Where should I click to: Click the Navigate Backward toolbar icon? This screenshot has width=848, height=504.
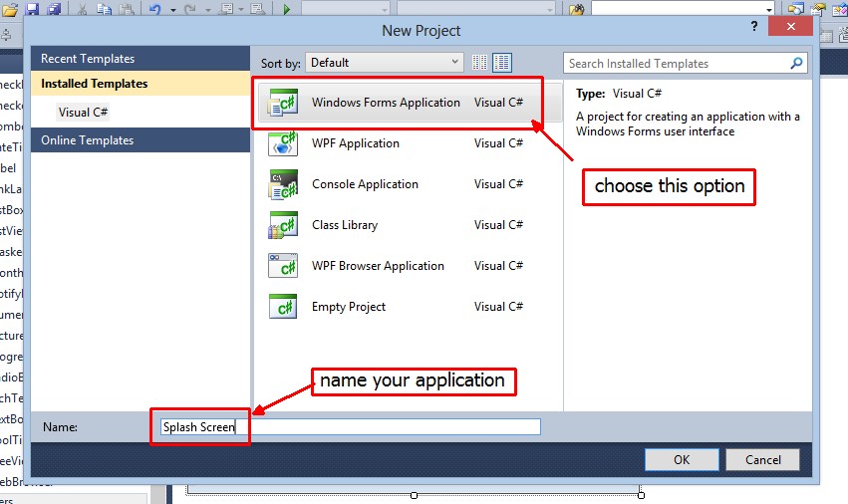tap(226, 8)
